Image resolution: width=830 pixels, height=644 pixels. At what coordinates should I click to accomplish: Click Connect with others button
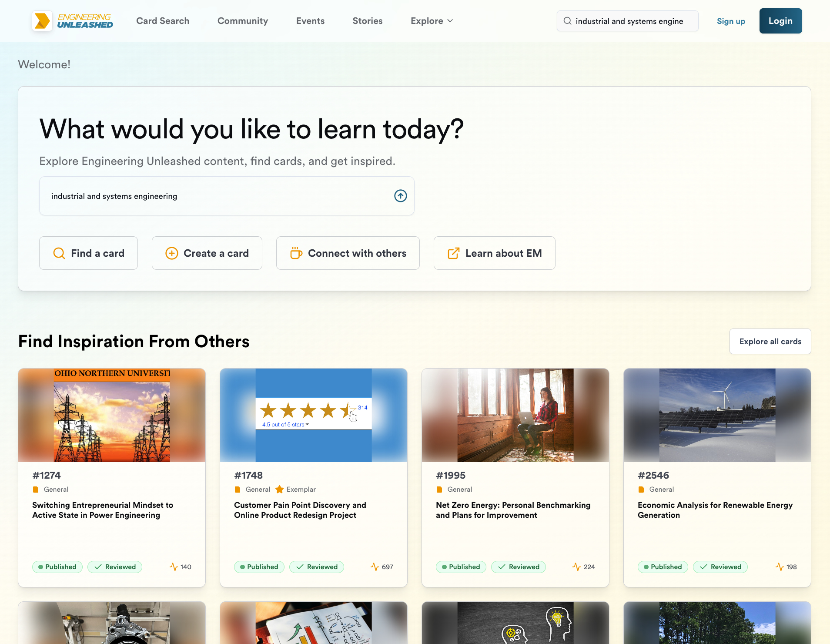point(348,253)
